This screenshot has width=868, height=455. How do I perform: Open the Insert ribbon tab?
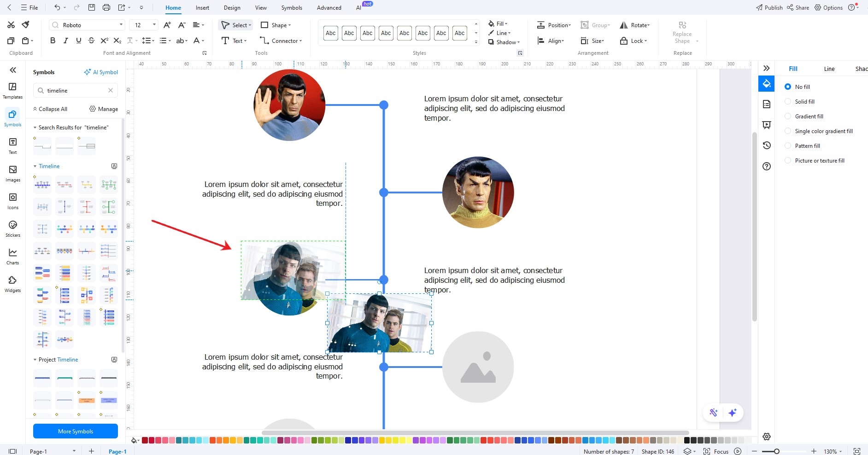(202, 7)
